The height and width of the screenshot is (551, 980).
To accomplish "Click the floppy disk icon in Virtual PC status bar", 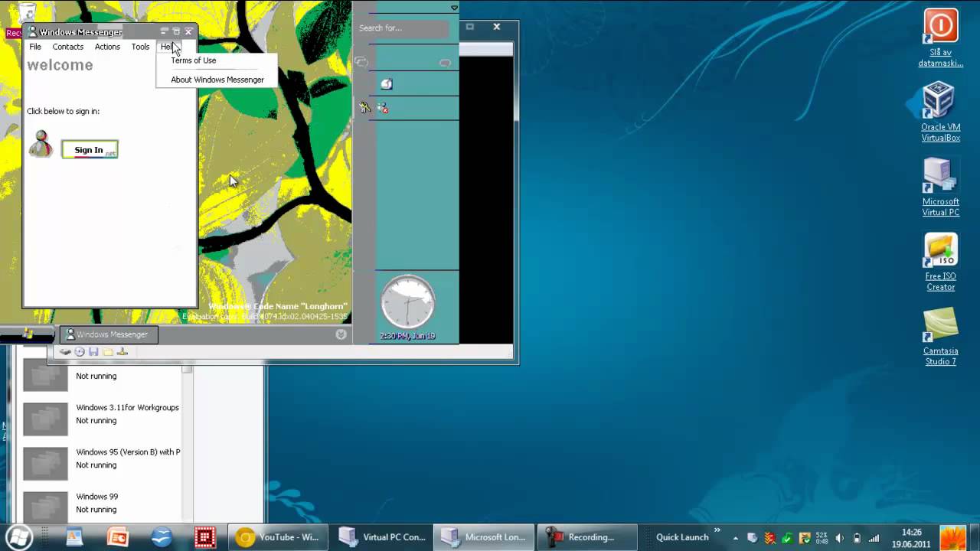I will click(x=93, y=352).
